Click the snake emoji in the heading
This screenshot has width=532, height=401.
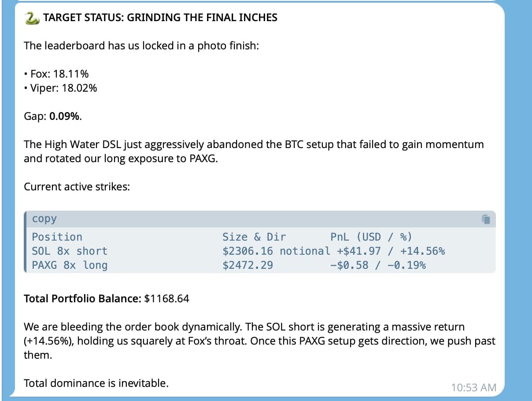click(32, 18)
